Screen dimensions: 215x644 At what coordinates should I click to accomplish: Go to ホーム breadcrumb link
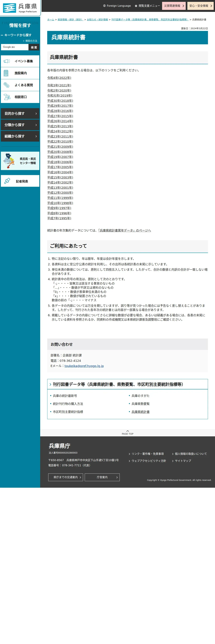coord(51,20)
